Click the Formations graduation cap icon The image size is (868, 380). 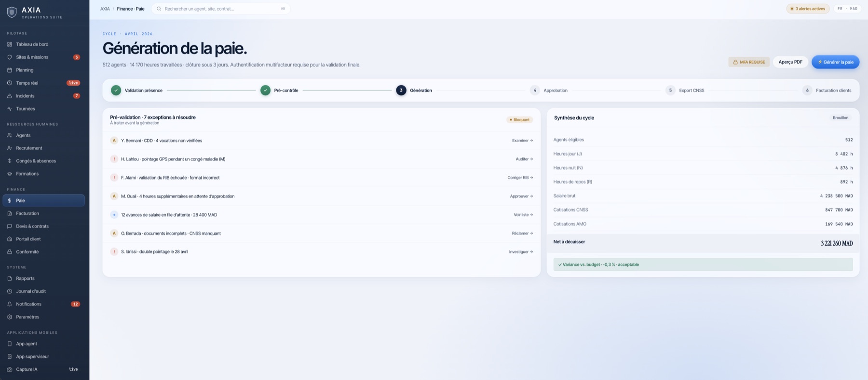pos(10,174)
